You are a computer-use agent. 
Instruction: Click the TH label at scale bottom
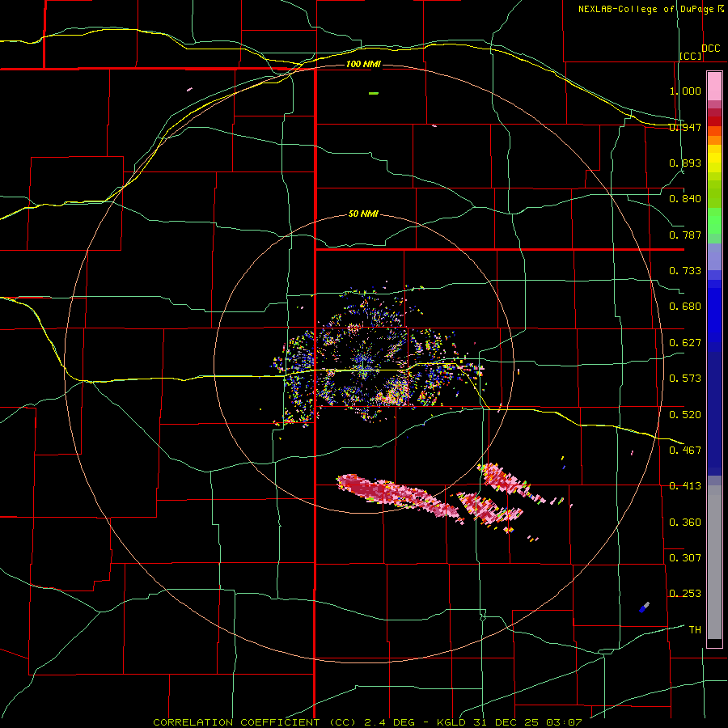coord(695,629)
